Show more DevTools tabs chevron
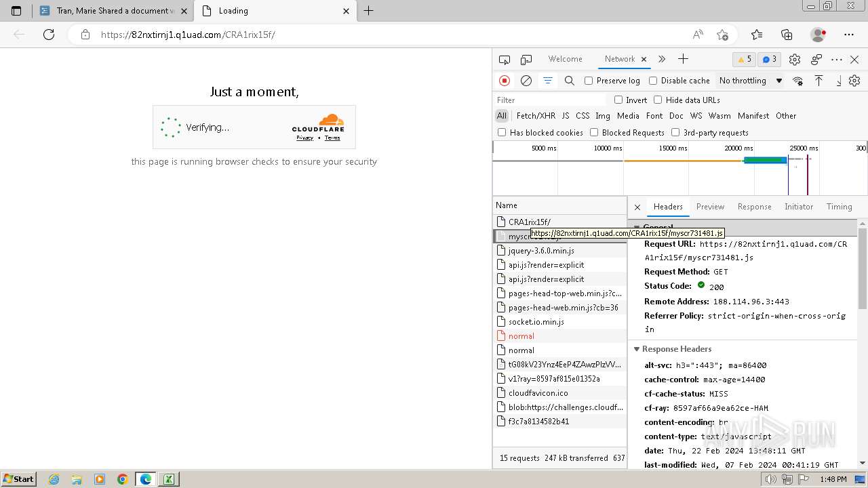 tap(662, 60)
